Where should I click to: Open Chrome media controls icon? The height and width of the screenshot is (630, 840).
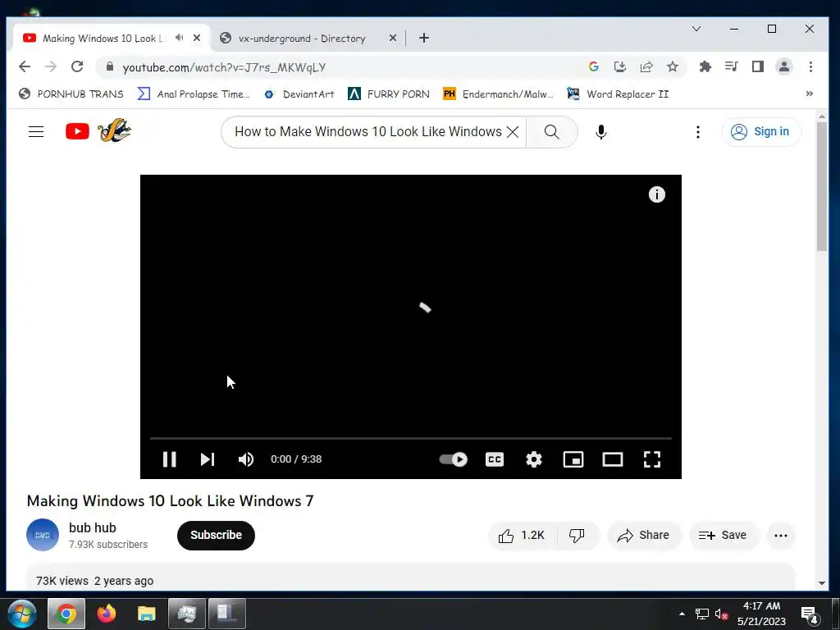coord(731,66)
